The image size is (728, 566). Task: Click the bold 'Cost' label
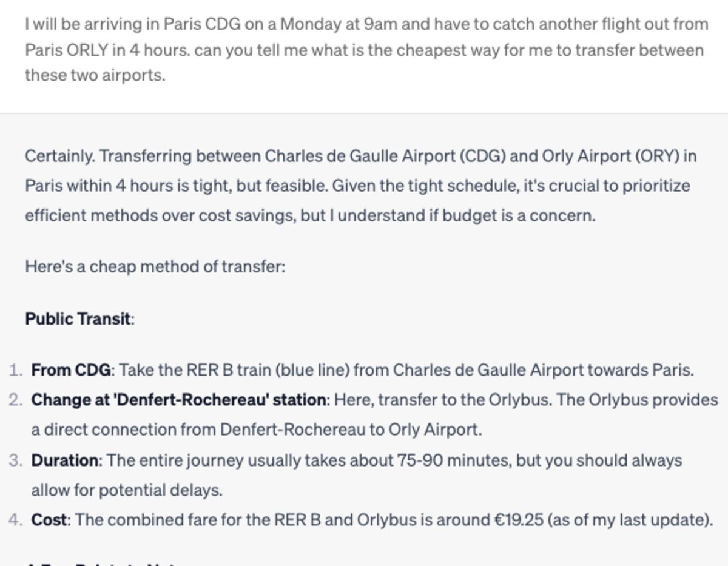point(50,520)
